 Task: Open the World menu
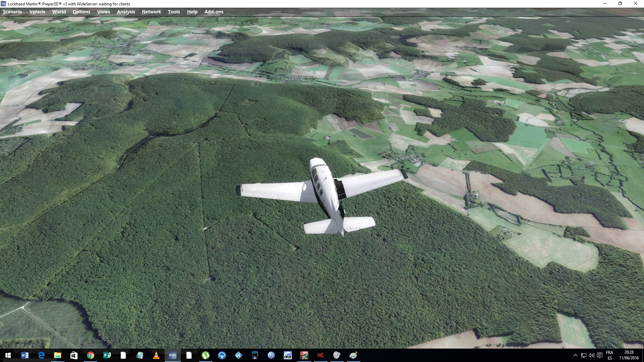pyautogui.click(x=59, y=12)
